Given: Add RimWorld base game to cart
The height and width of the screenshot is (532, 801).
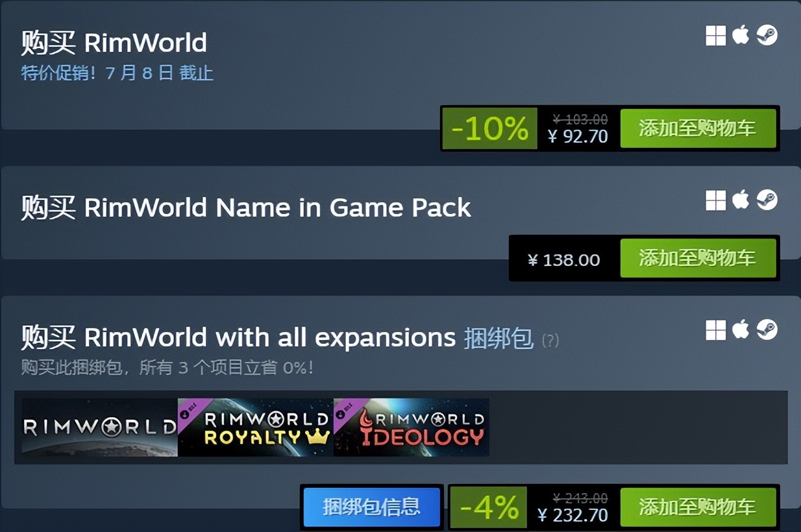Looking at the screenshot, I should tap(698, 128).
